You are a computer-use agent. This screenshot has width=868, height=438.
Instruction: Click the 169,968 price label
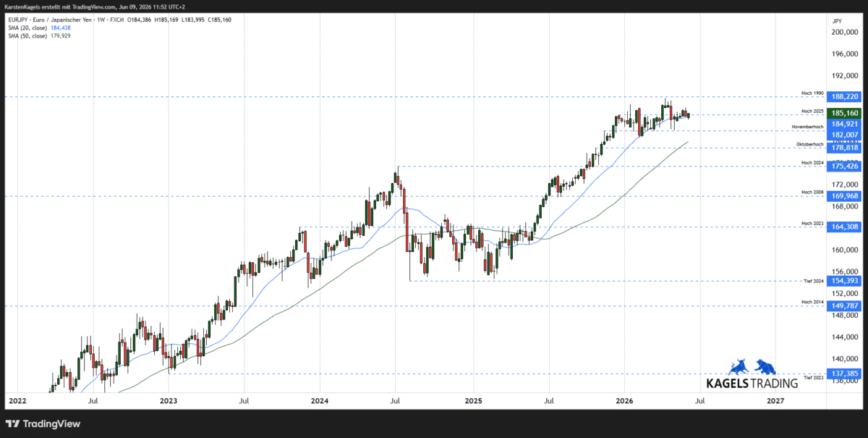845,195
